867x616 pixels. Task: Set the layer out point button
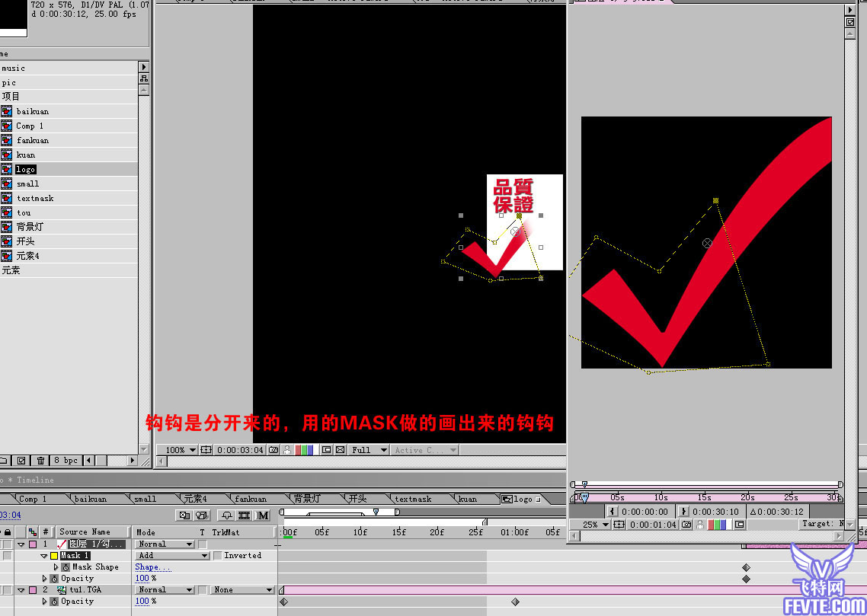[x=684, y=512]
